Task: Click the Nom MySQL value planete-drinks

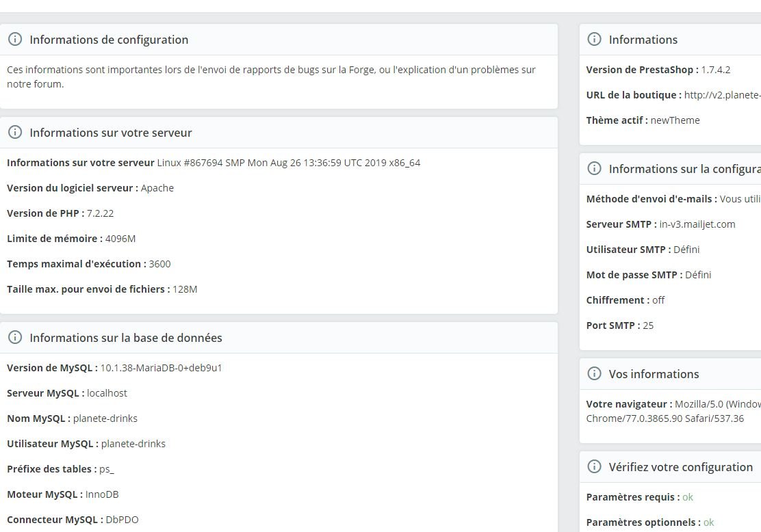Action: (105, 418)
